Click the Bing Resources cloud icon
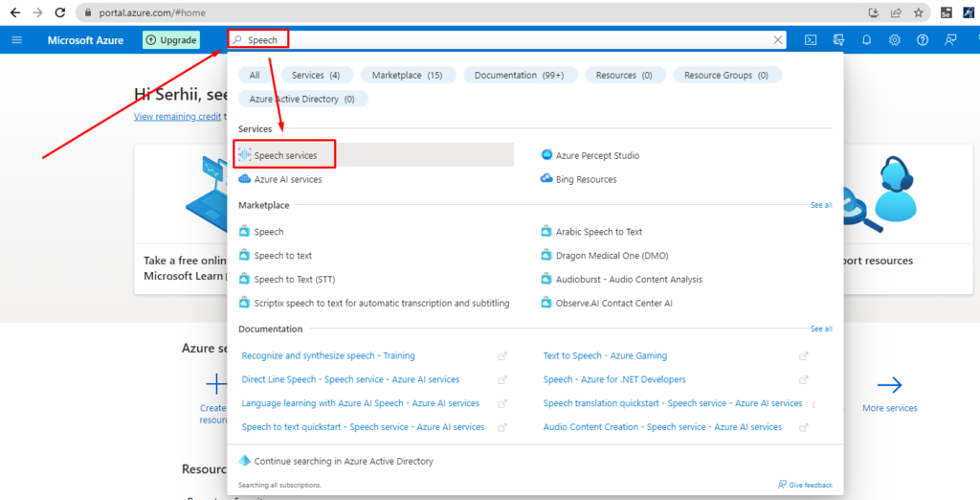 (x=546, y=179)
